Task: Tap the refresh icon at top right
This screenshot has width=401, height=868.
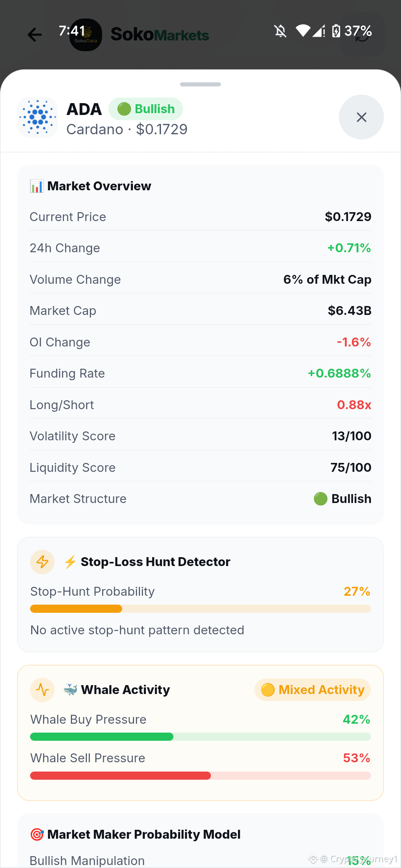Action: coord(362,35)
